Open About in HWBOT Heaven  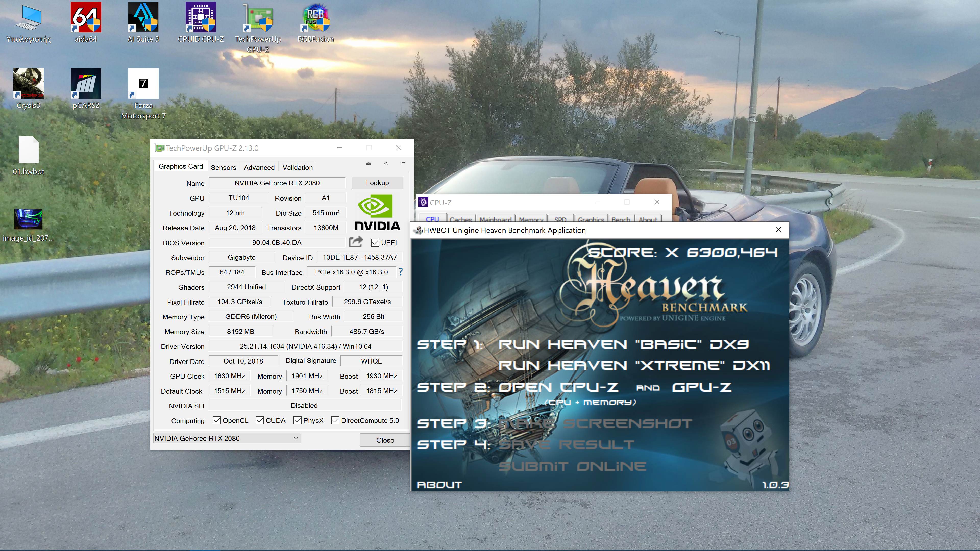pos(439,484)
